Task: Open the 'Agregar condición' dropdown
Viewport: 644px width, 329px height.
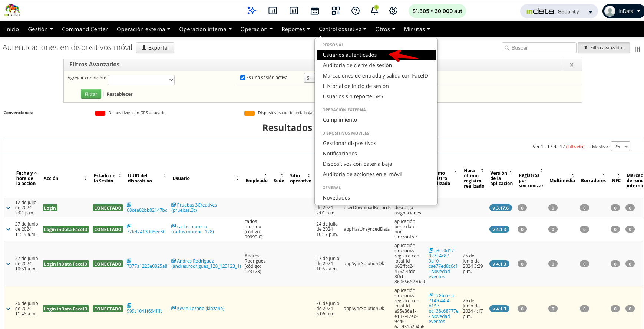Action: click(x=141, y=80)
